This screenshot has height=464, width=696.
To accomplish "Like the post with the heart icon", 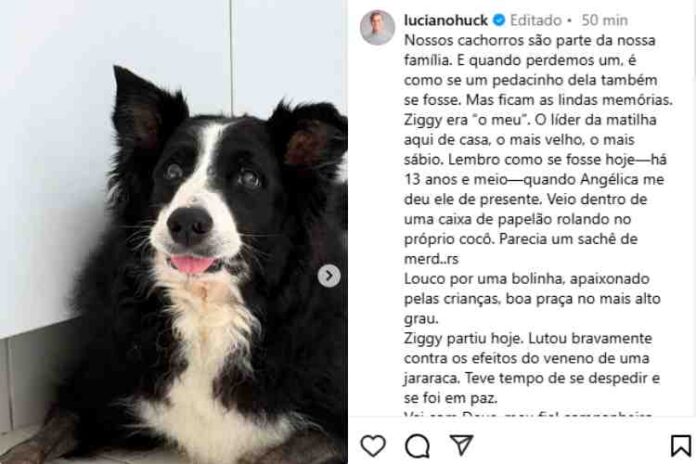I will pyautogui.click(x=373, y=445).
